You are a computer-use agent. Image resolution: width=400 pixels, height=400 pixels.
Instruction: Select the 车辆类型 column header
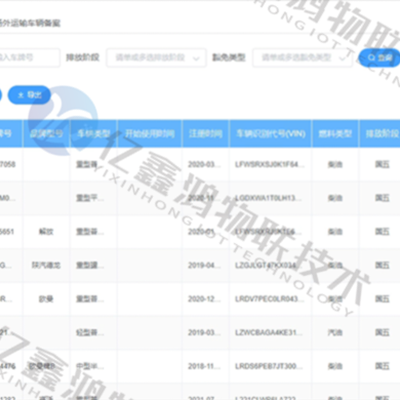[x=94, y=134]
